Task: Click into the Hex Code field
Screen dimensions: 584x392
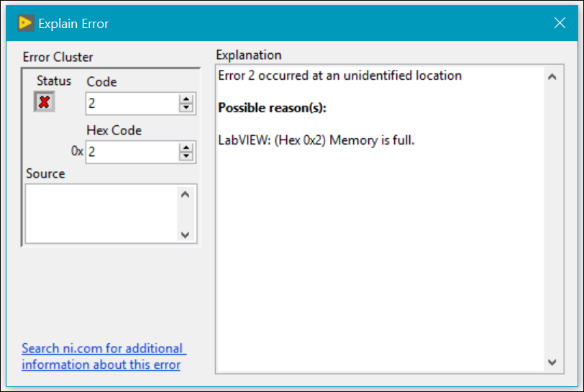Action: [x=131, y=152]
